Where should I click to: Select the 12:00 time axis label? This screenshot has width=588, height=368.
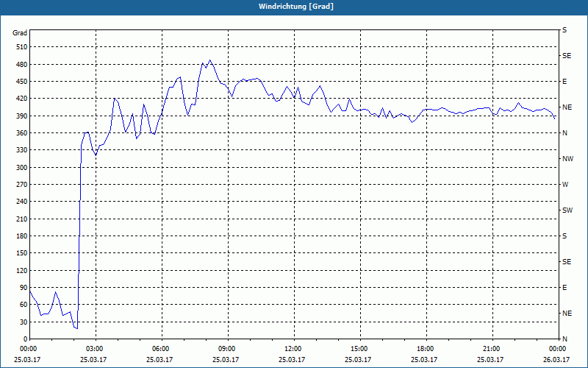pyautogui.click(x=294, y=349)
